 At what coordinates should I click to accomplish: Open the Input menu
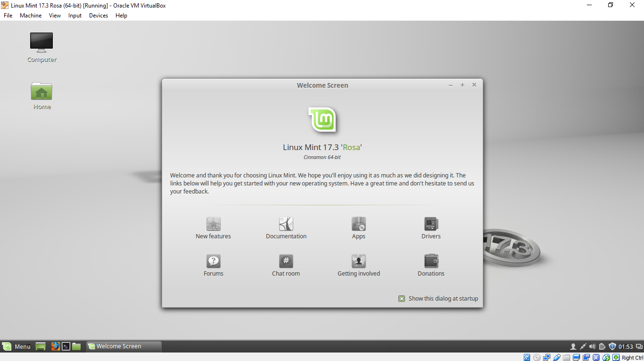(75, 16)
